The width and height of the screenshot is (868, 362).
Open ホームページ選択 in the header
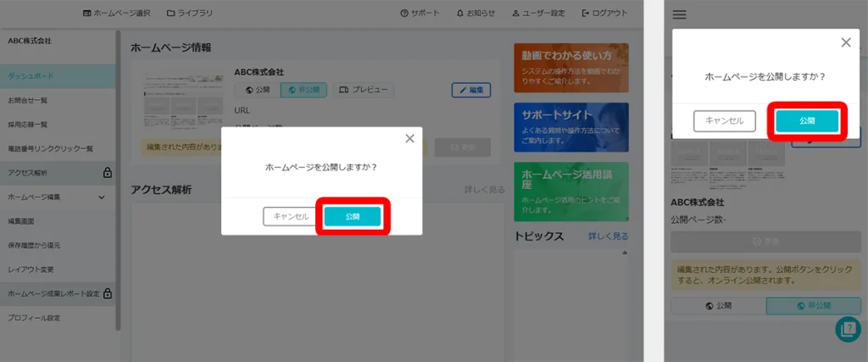117,14
